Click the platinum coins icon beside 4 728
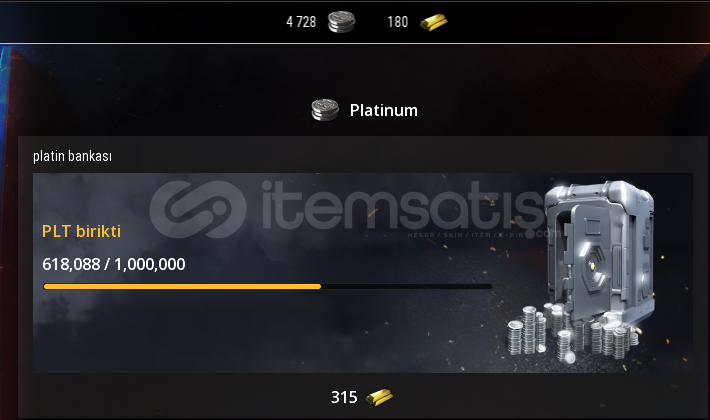This screenshot has height=420, width=710. (341, 22)
